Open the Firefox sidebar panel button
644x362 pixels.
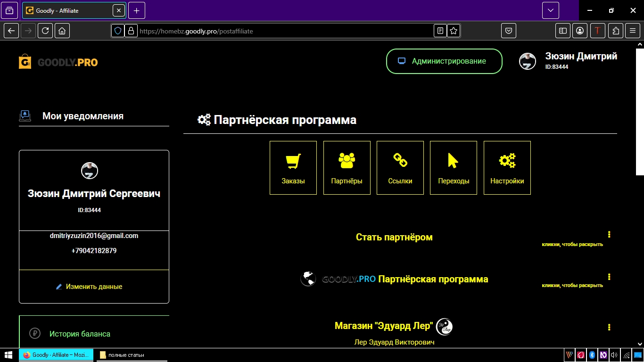tap(563, 31)
